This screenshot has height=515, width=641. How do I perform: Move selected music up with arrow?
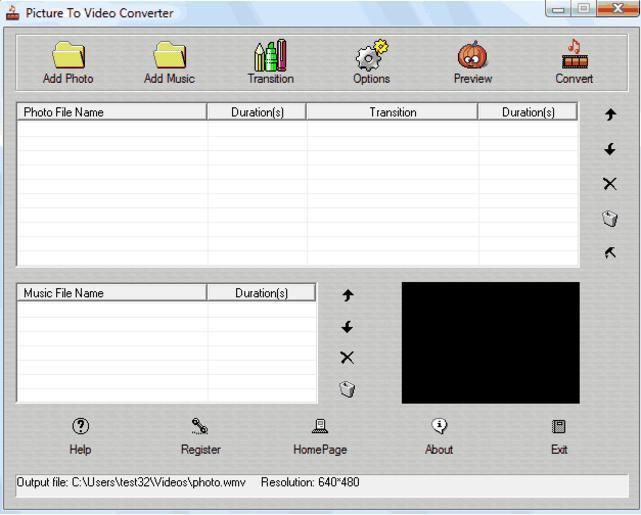pyautogui.click(x=347, y=295)
